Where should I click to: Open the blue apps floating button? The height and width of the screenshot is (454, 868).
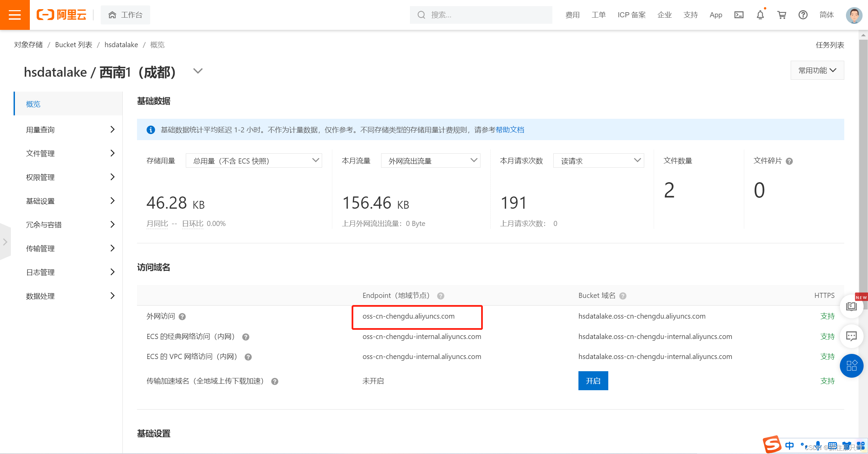point(851,365)
